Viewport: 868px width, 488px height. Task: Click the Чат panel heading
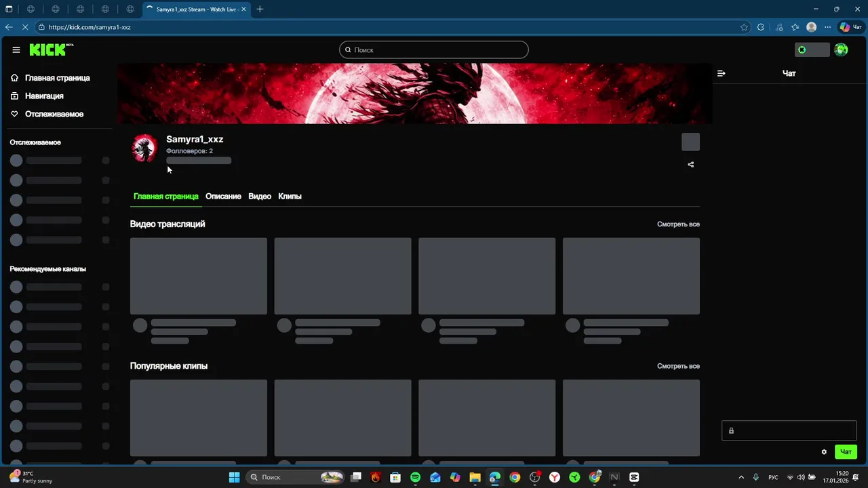789,73
